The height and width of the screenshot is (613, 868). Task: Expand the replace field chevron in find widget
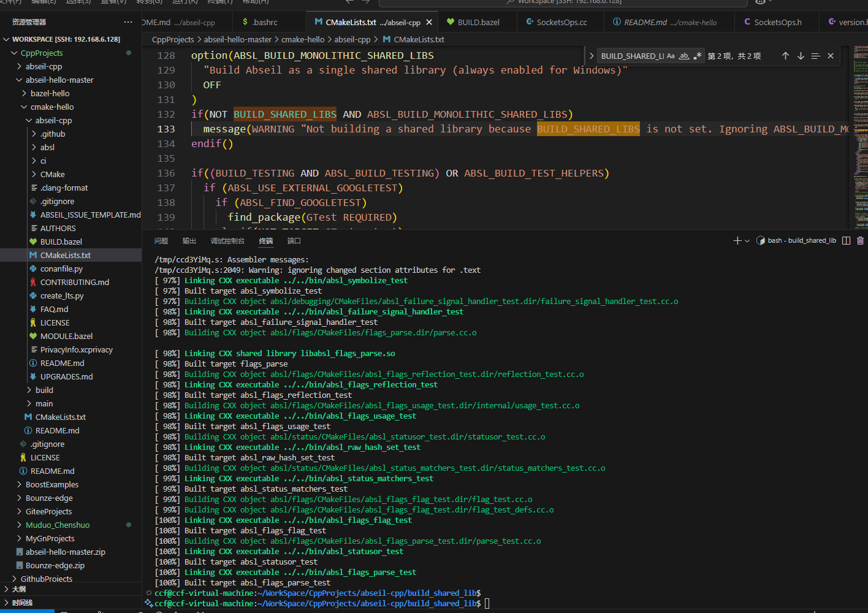592,56
